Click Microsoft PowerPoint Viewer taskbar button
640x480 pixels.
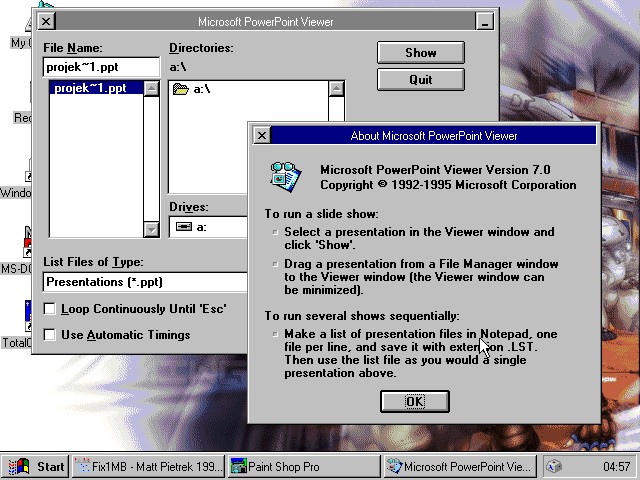460,466
